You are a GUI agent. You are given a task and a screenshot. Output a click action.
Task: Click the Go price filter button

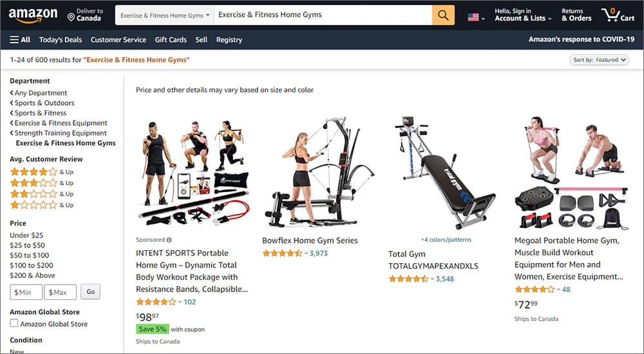click(x=90, y=291)
